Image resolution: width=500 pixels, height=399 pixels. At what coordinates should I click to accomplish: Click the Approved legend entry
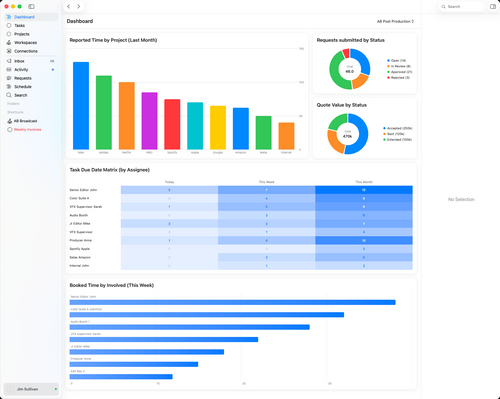[x=399, y=72]
